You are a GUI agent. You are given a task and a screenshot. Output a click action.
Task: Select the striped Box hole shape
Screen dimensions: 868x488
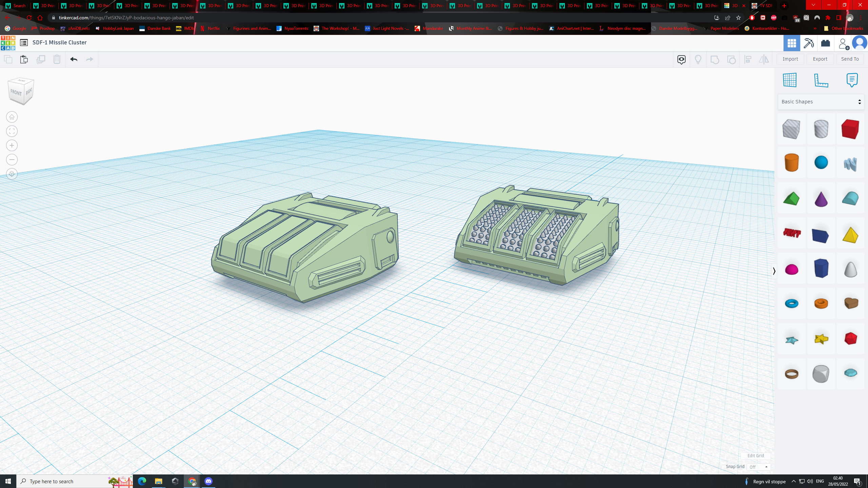click(x=791, y=129)
